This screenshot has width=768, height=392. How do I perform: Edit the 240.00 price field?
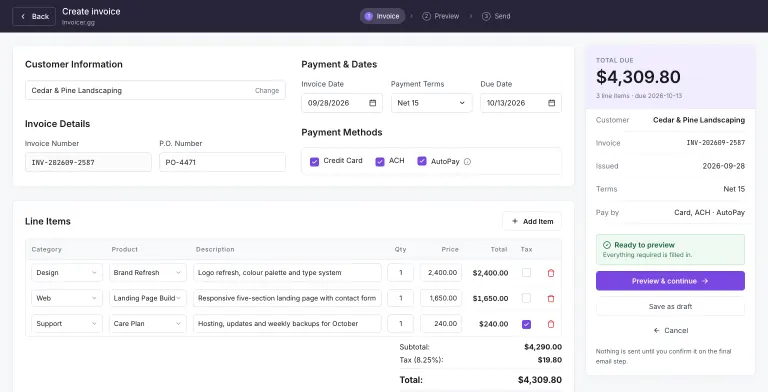click(x=441, y=323)
